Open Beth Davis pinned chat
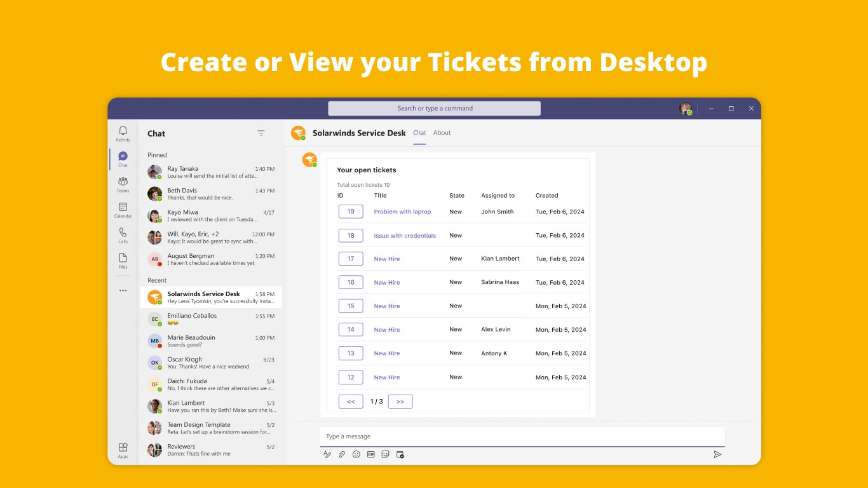The height and width of the screenshot is (488, 868). point(211,194)
